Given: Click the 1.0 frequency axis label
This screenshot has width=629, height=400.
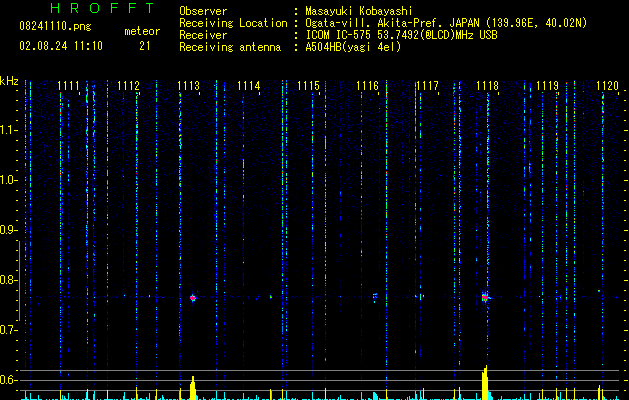Looking at the screenshot, I should tap(8, 180).
